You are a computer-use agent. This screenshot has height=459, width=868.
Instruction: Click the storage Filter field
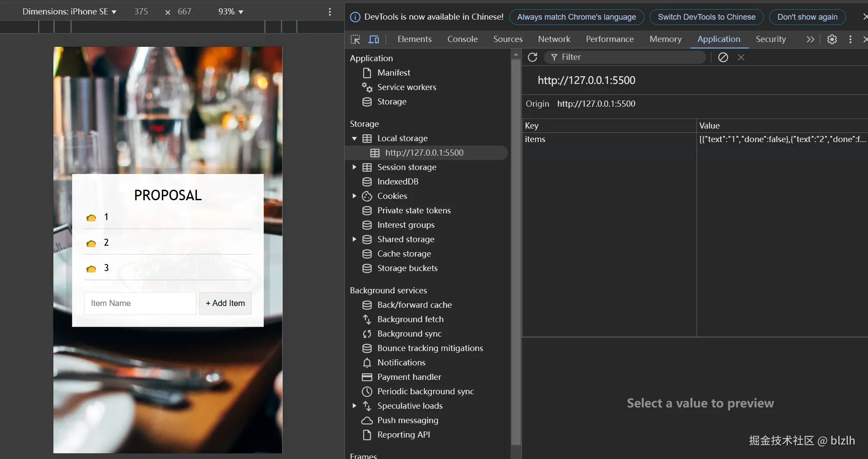[x=625, y=57]
